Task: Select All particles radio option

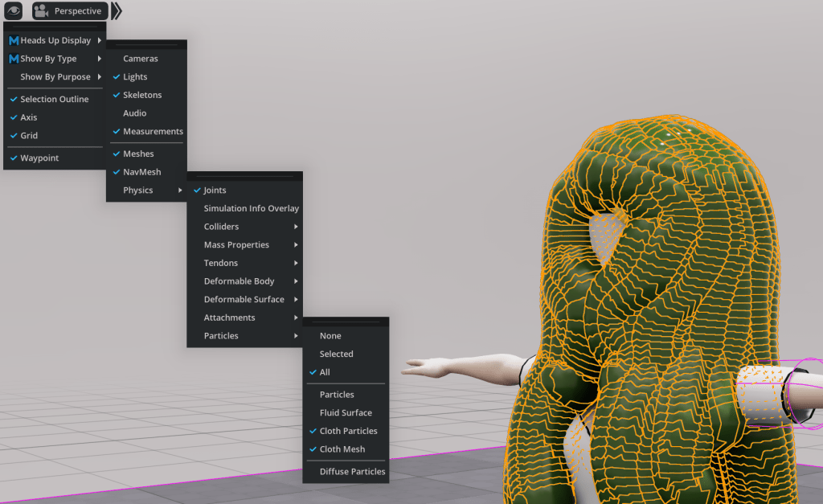Action: tap(325, 372)
